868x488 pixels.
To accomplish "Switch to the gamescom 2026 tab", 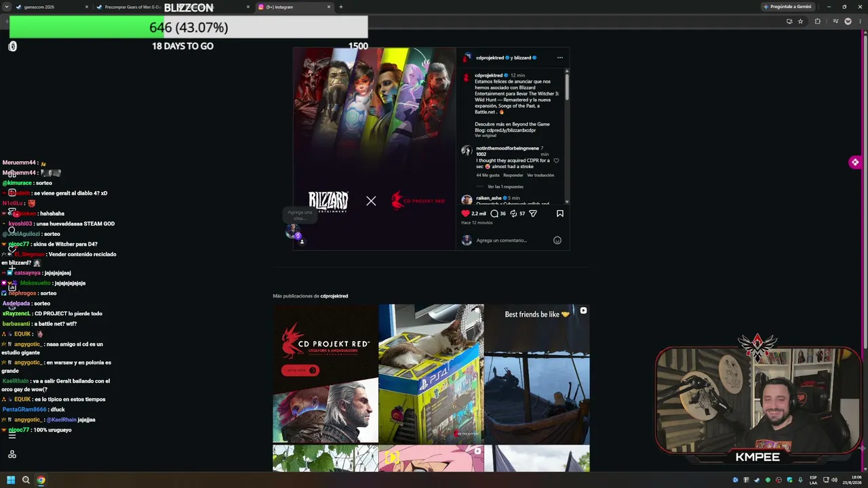I will click(x=53, y=7).
